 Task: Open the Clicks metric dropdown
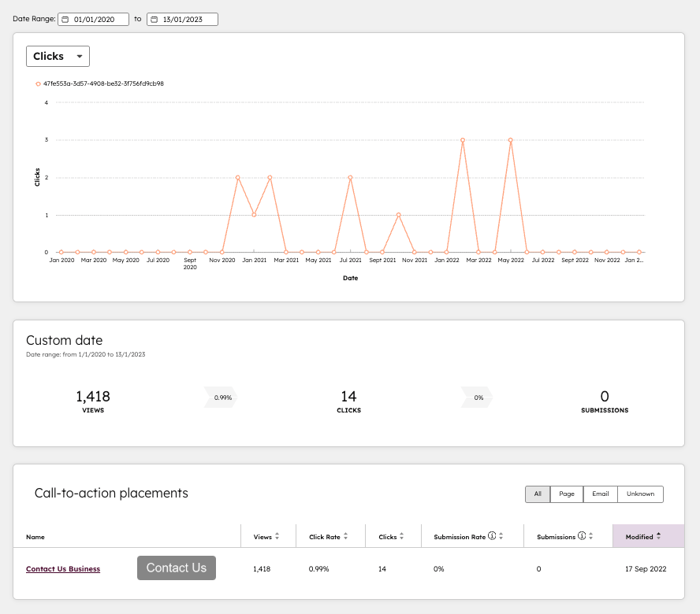click(58, 56)
